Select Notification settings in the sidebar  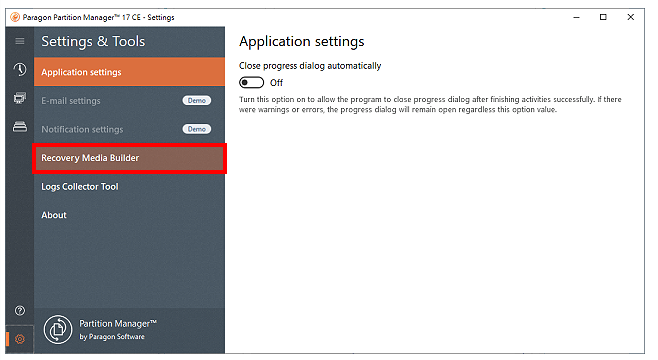tap(129, 129)
